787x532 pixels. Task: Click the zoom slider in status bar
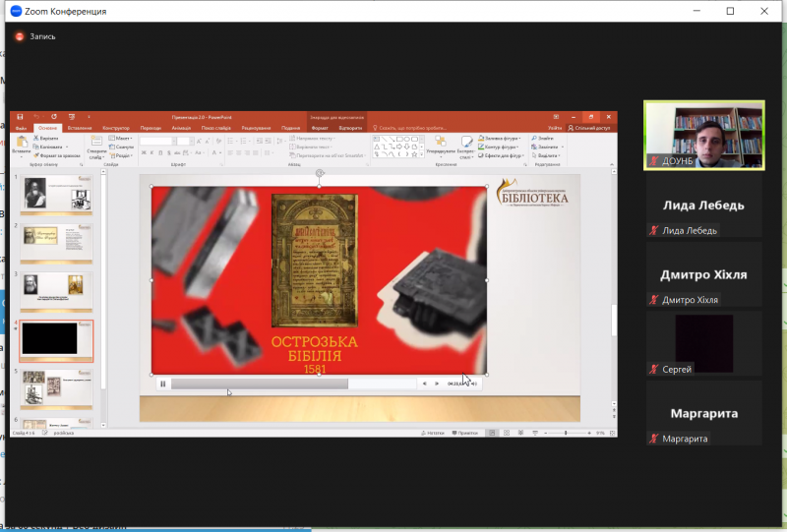[568, 433]
